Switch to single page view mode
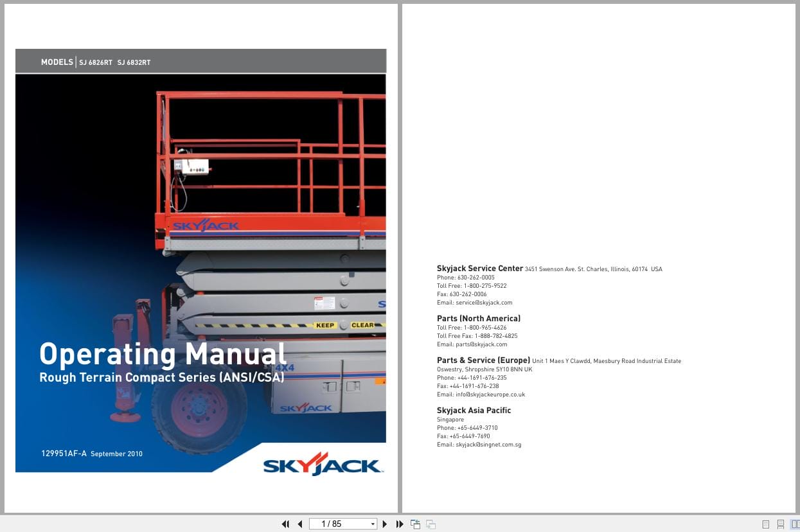The width and height of the screenshot is (800, 532). pos(766,524)
